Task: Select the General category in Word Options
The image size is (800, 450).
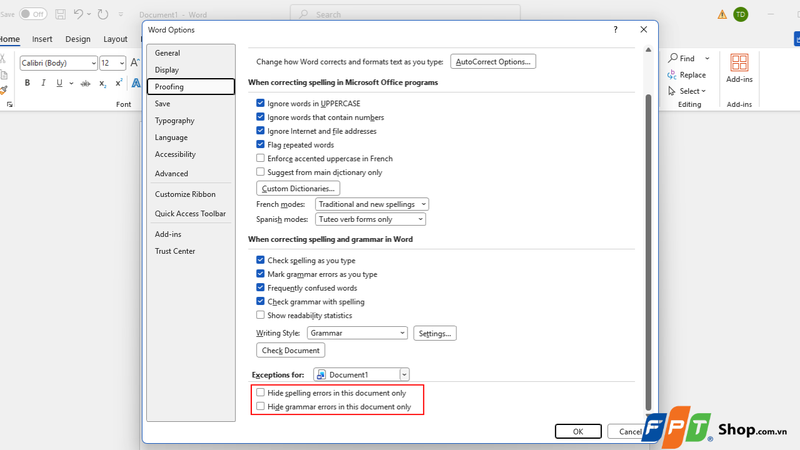Action: tap(191, 53)
